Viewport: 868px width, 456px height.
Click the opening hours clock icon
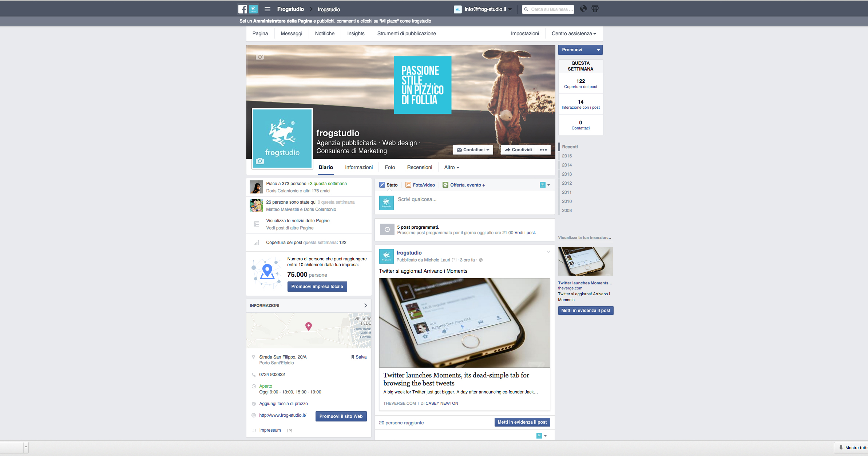254,386
